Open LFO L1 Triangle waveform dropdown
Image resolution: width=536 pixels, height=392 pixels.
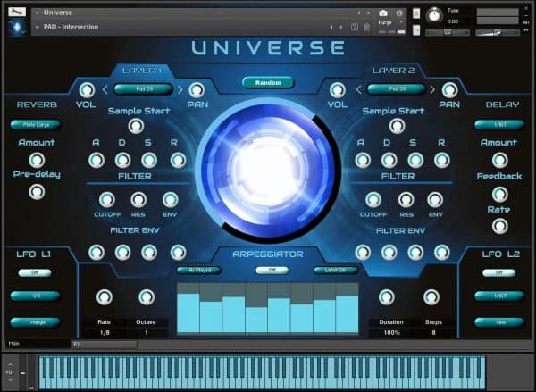[x=36, y=322]
